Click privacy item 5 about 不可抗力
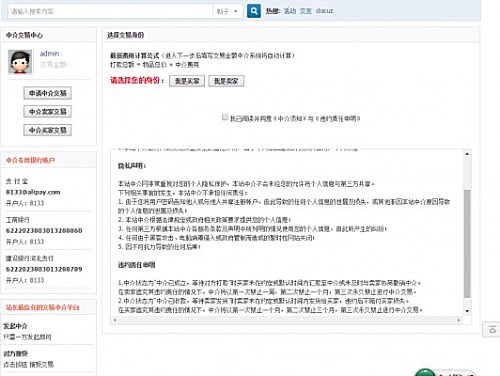 (159, 247)
